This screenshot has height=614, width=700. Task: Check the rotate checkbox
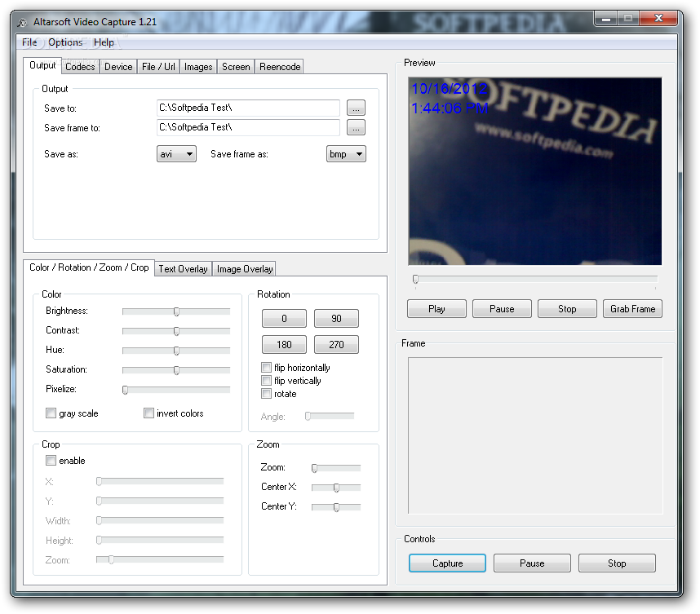point(267,394)
